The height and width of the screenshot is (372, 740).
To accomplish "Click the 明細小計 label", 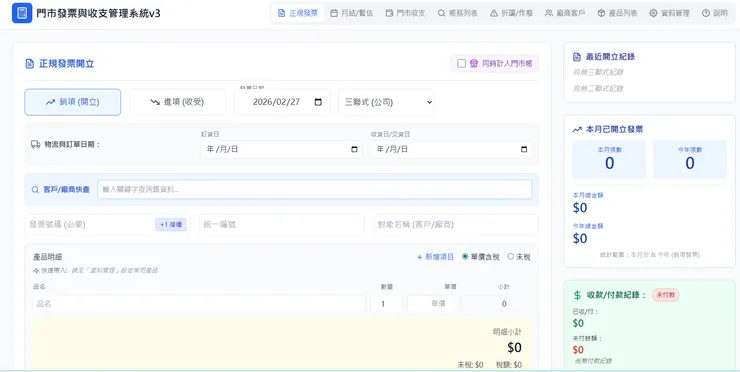I will 507,332.
